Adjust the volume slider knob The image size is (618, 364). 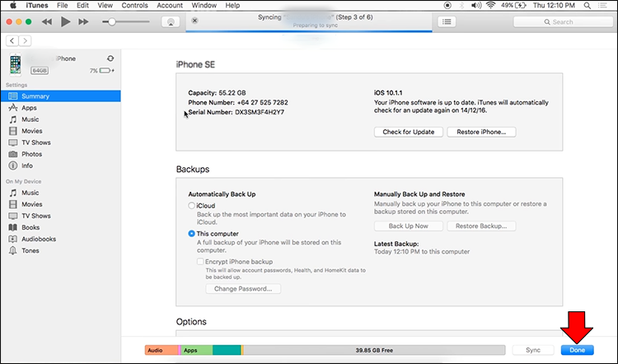tap(112, 21)
